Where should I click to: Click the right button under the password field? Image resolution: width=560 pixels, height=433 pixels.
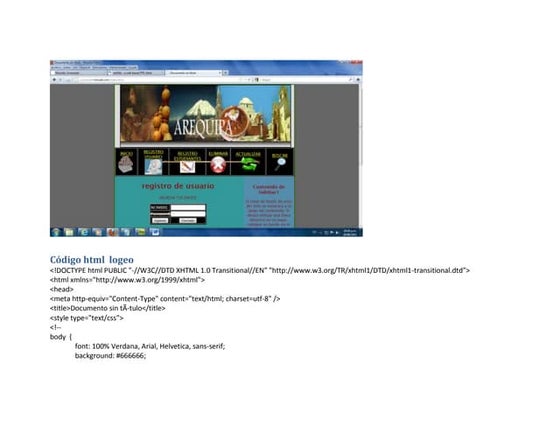pyautogui.click(x=188, y=220)
